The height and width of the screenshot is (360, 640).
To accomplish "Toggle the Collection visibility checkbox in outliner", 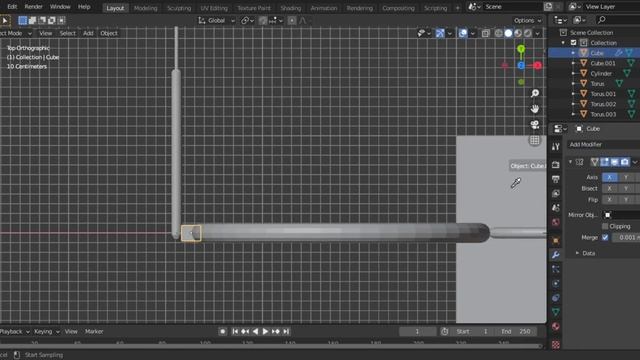I will (573, 43).
